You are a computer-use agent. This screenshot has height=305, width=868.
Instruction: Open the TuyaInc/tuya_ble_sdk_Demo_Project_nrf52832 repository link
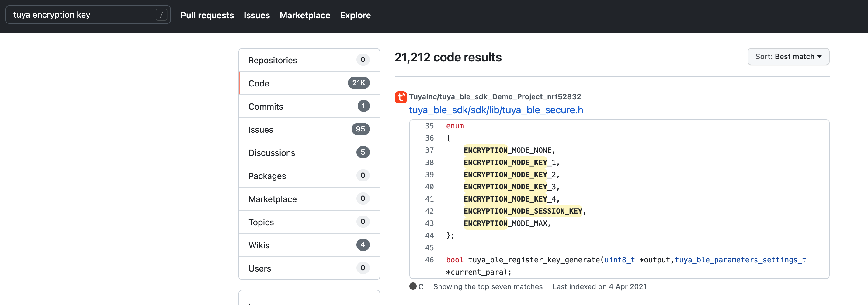495,96
